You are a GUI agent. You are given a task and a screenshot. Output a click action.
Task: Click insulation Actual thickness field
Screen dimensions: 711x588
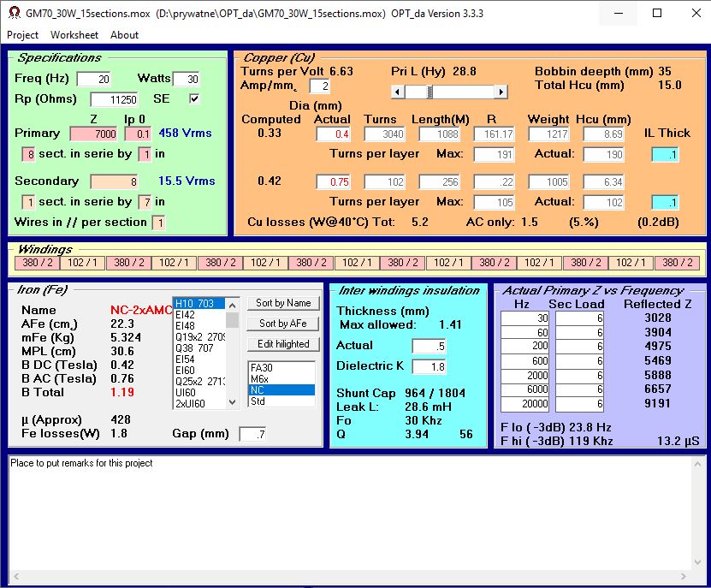tap(429, 346)
